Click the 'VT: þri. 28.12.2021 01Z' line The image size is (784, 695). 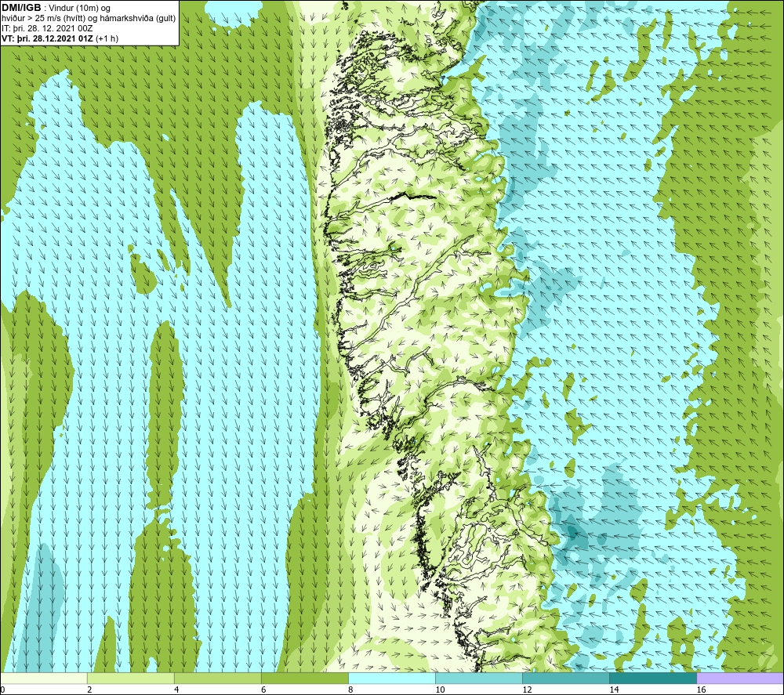60,38
